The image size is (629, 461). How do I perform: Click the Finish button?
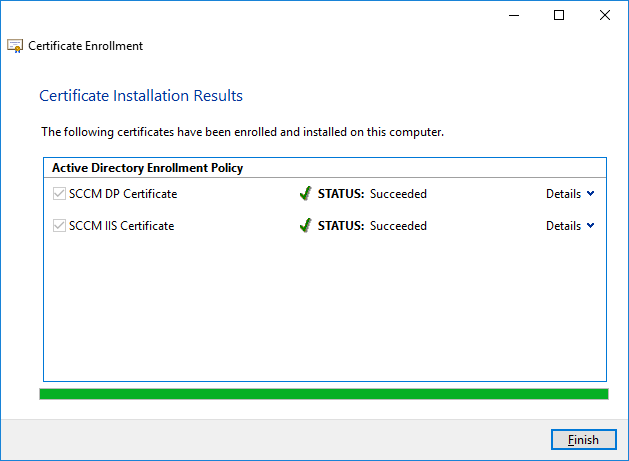coord(583,440)
